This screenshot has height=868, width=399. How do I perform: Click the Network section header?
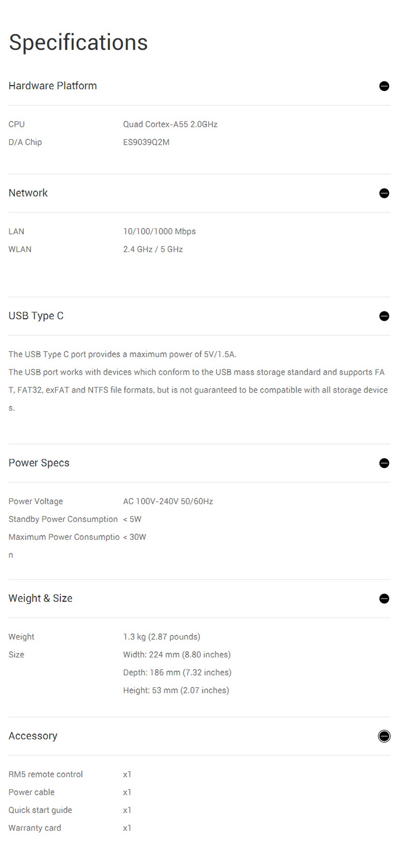28,193
